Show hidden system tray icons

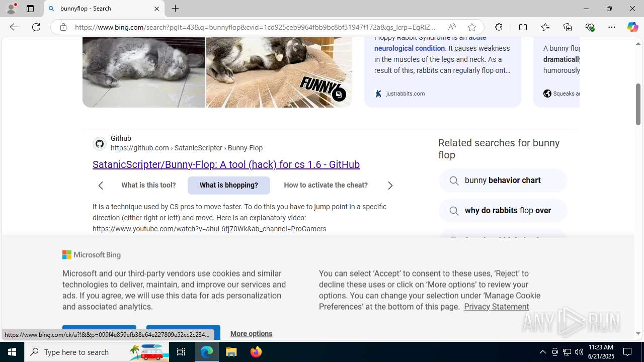point(542,352)
